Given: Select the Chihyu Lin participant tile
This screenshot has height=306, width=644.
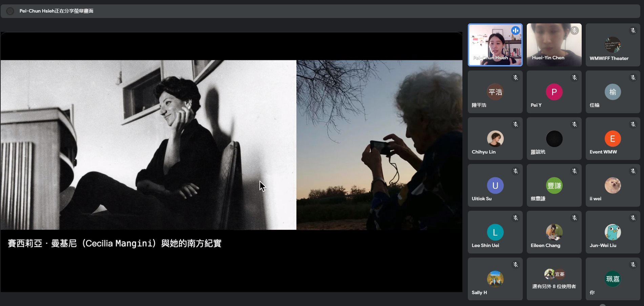Looking at the screenshot, I should pos(495,139).
